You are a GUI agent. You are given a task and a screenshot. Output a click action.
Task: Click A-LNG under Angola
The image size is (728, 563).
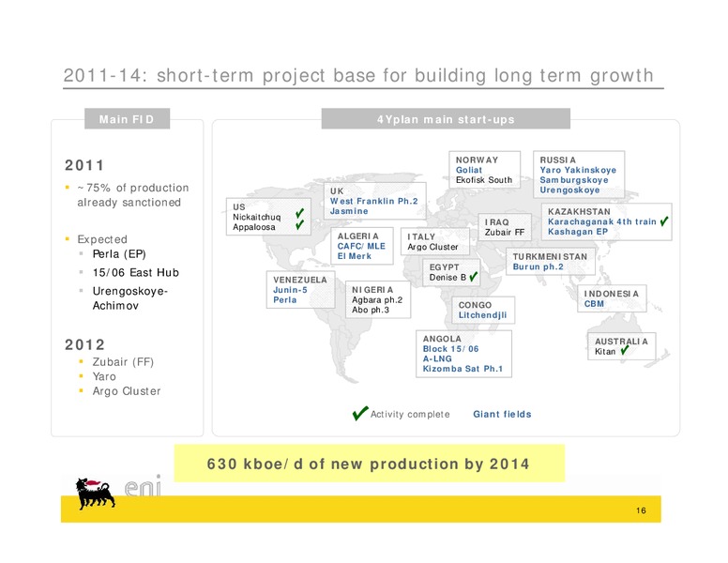[x=437, y=358]
